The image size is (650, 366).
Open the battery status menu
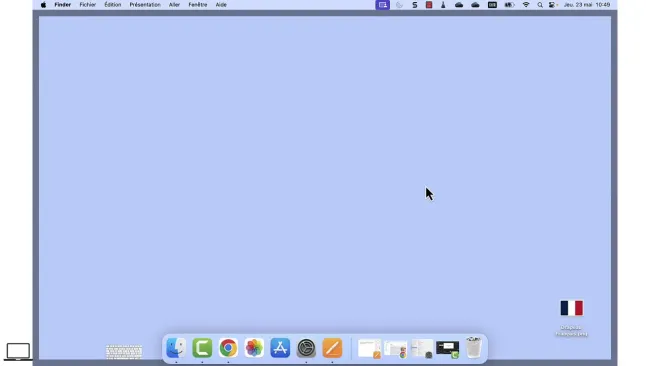coord(509,5)
